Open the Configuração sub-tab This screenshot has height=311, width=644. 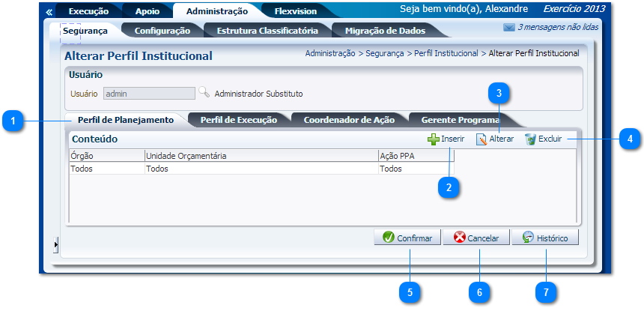click(162, 31)
